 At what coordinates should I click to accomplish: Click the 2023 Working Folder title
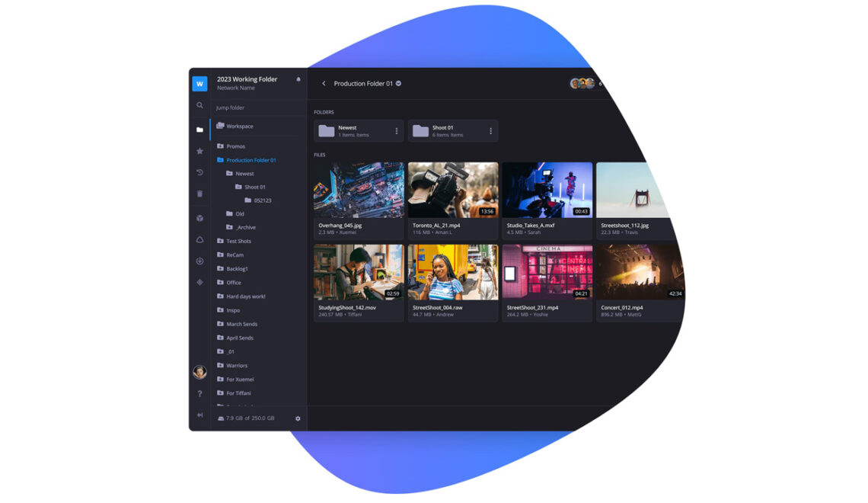(247, 79)
